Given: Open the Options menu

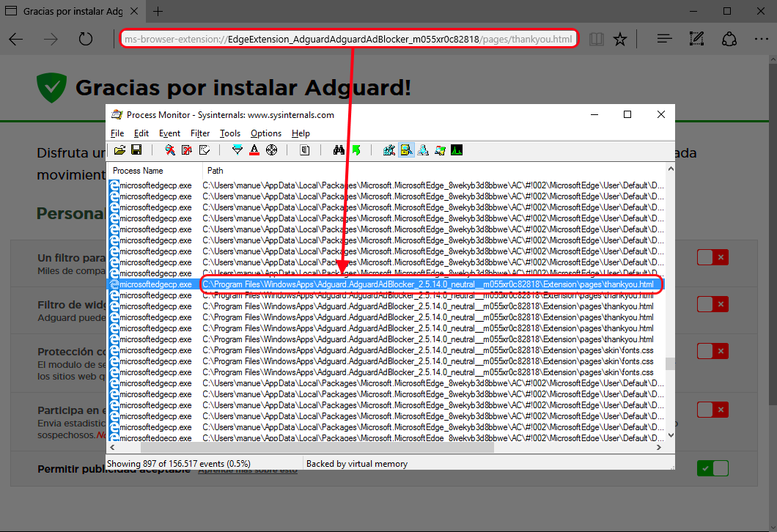Looking at the screenshot, I should click(265, 133).
